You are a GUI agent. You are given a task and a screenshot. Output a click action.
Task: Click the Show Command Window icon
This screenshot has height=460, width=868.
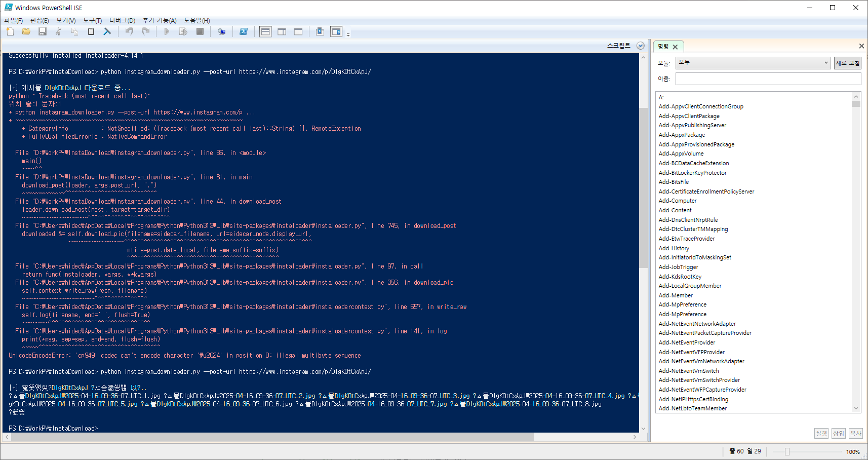click(x=320, y=31)
